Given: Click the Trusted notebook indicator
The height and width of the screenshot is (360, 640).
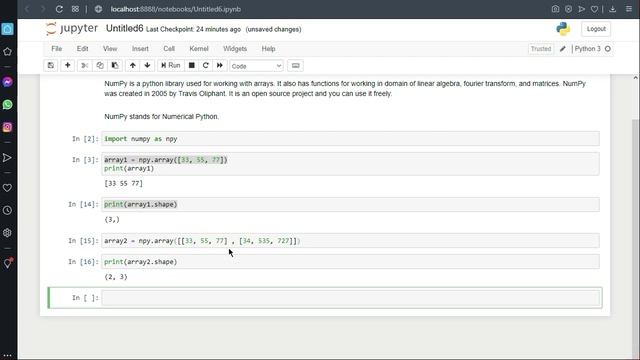Looking at the screenshot, I should click(x=541, y=49).
